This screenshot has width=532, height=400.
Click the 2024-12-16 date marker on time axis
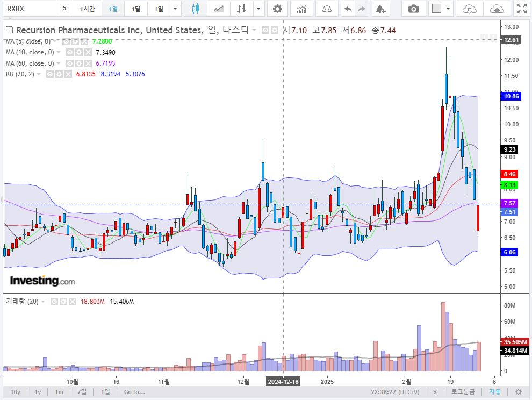click(x=283, y=382)
